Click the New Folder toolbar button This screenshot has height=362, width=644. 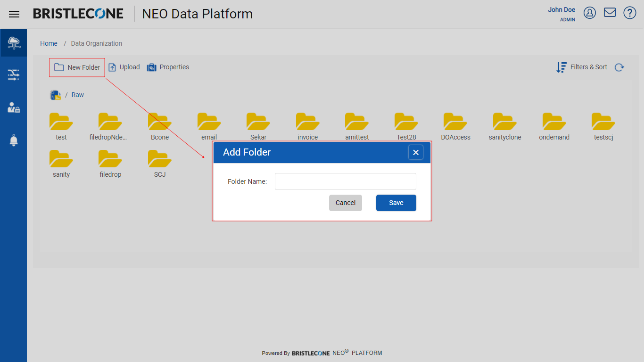coord(77,67)
